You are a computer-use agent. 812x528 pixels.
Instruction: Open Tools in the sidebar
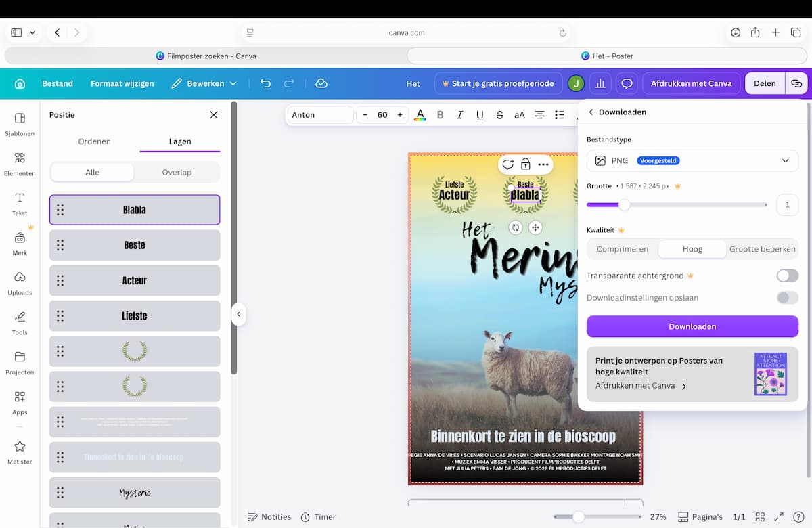tap(20, 323)
